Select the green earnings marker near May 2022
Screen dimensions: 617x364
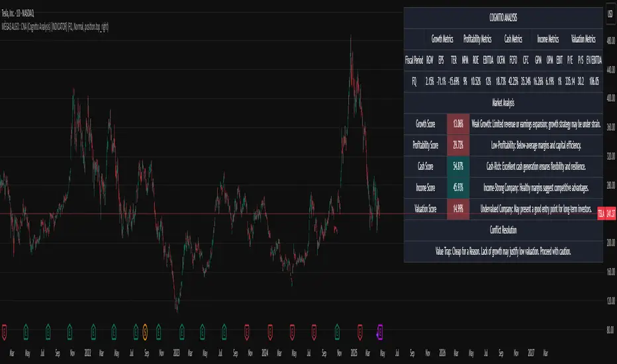[x=114, y=332]
